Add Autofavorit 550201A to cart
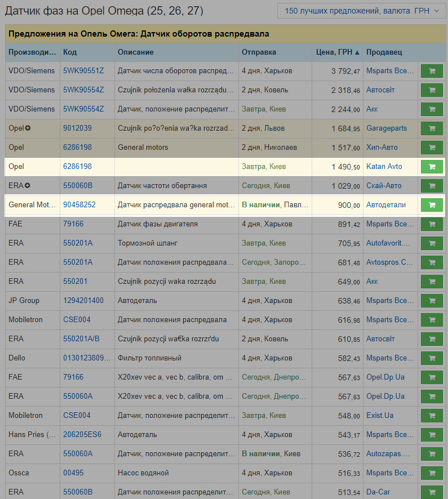Screen dimensions: 448x499 (x=432, y=243)
